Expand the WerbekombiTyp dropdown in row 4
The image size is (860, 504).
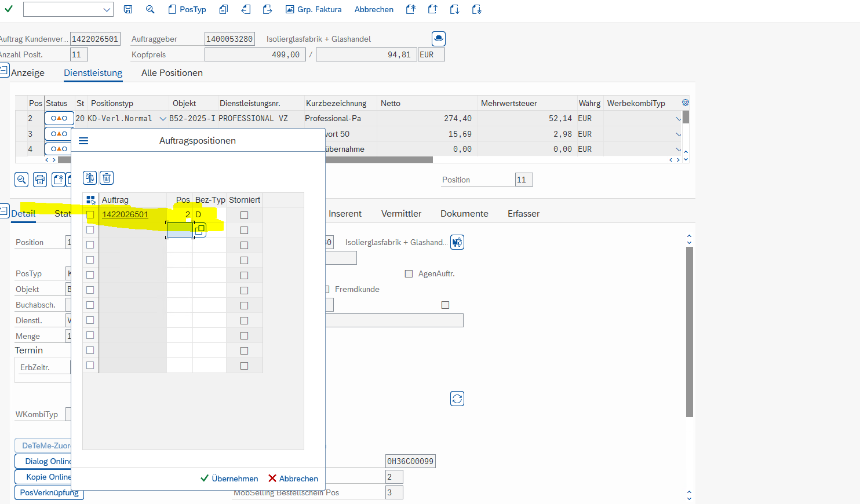678,149
